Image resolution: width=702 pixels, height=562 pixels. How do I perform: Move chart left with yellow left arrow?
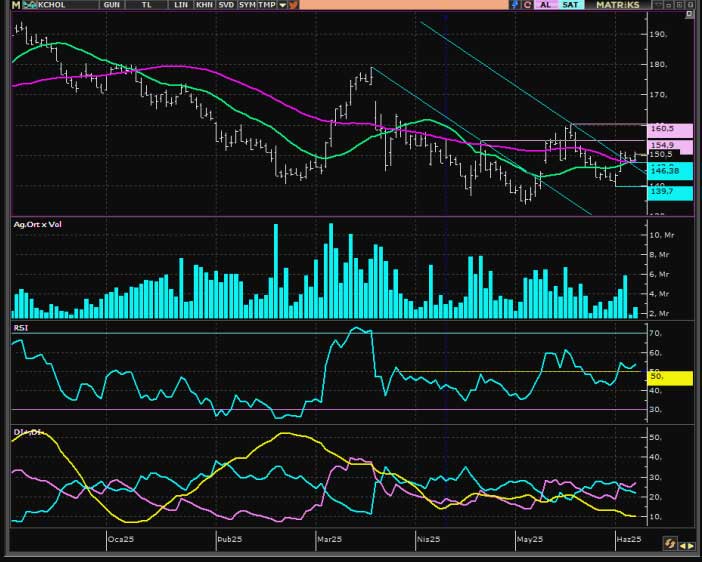click(x=683, y=545)
